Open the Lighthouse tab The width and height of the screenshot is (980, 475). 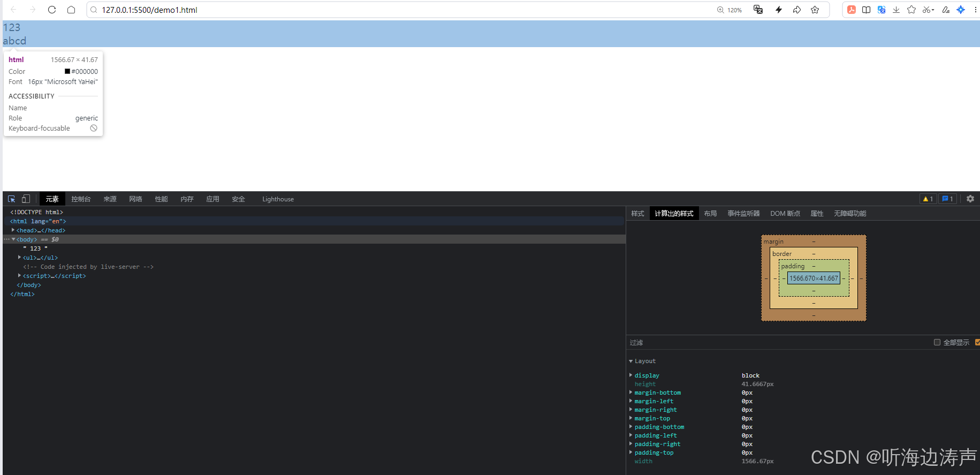(278, 199)
